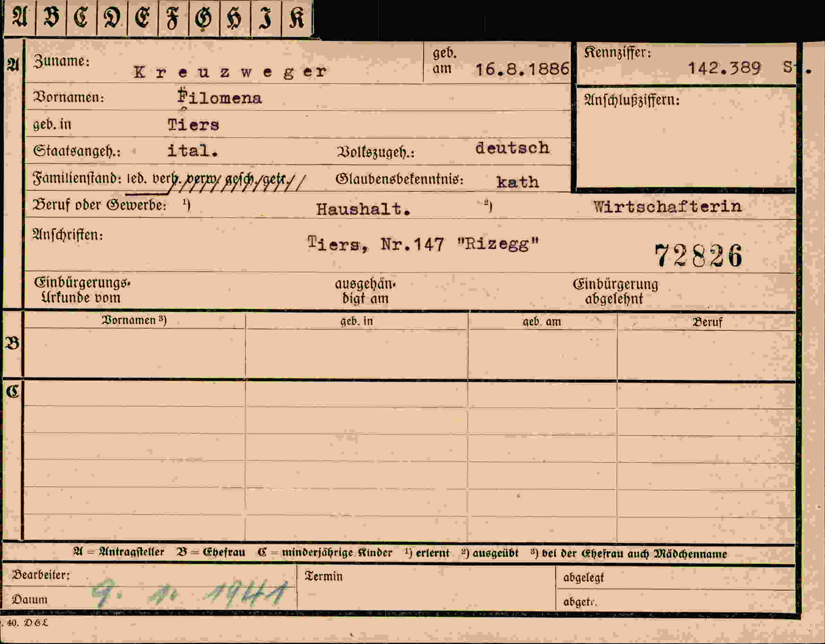Click practiced occupation Wirtschafterin
The image size is (825, 644).
point(668,206)
